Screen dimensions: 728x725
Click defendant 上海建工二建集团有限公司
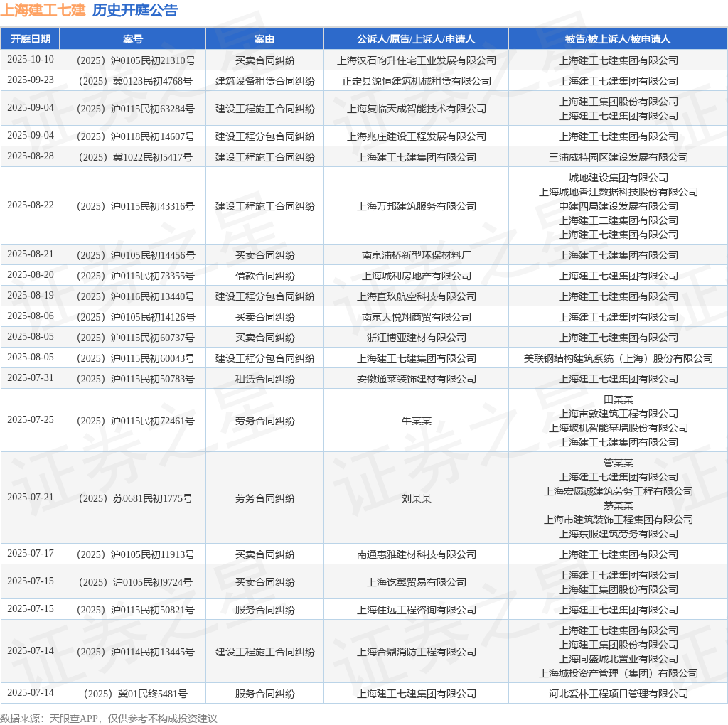pos(619,220)
